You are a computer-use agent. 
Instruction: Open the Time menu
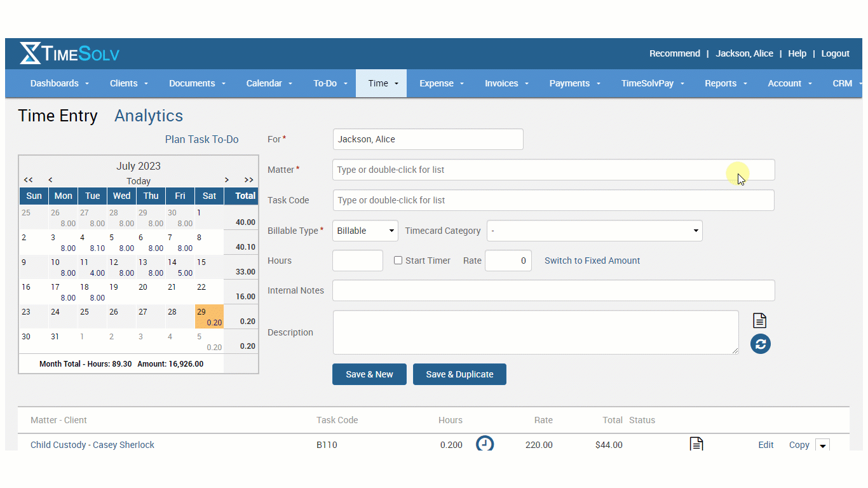[x=381, y=83]
